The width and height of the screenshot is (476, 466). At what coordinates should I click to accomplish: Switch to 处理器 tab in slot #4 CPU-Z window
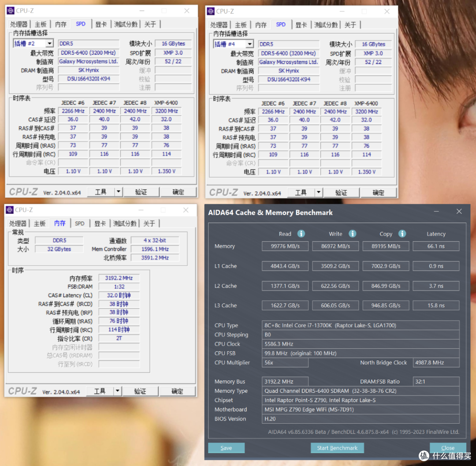pyautogui.click(x=219, y=25)
